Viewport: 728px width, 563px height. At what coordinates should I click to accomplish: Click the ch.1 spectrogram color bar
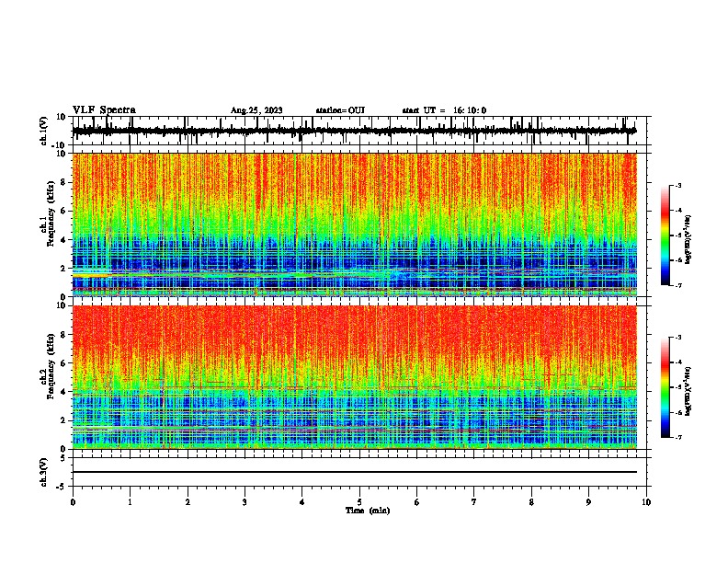click(x=665, y=236)
